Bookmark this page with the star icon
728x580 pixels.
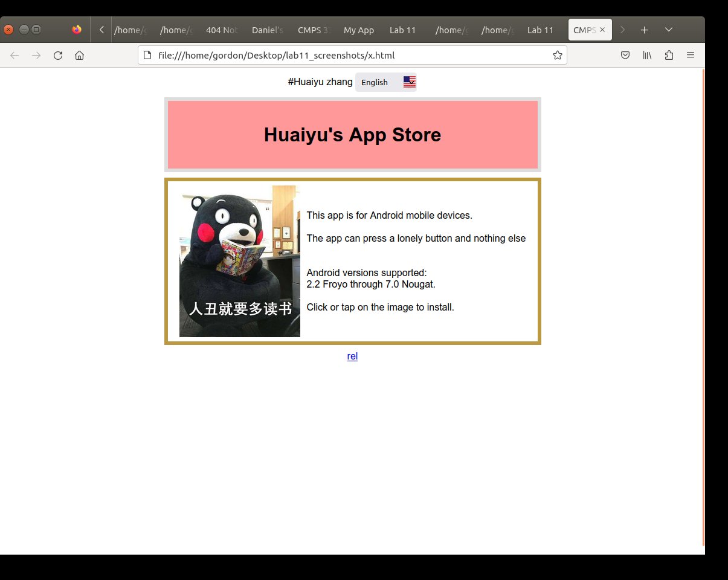557,56
